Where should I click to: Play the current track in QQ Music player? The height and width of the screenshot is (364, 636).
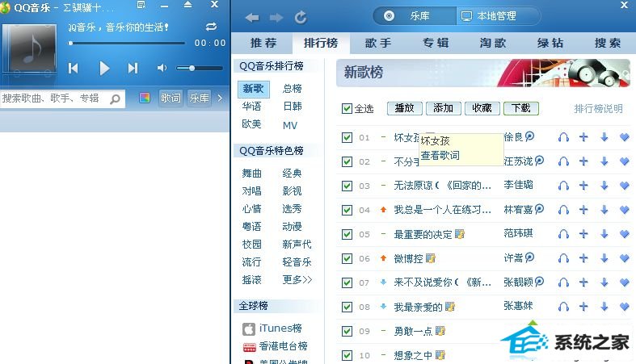[x=104, y=69]
